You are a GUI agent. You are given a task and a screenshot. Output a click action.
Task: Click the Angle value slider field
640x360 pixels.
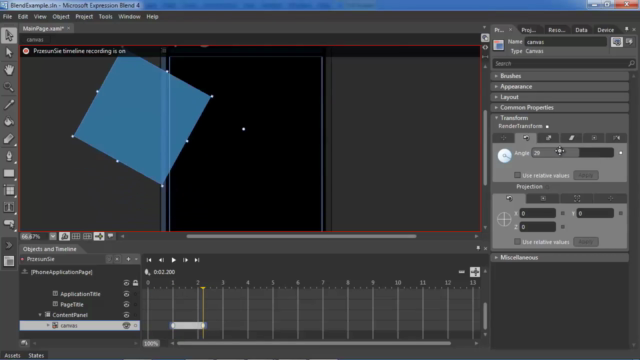[573, 153]
